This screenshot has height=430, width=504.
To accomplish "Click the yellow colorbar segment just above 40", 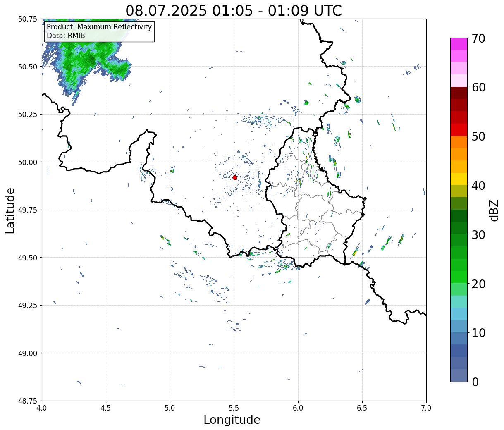I will (x=459, y=179).
